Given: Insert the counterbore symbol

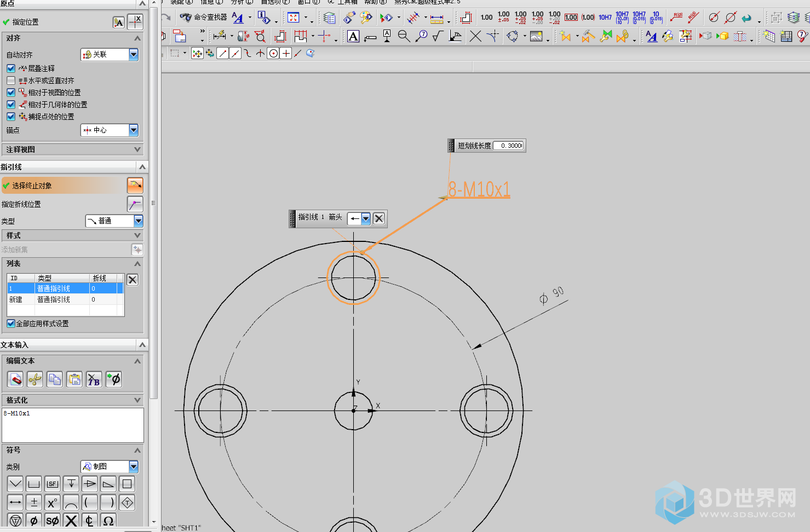Looking at the screenshot, I should [34, 484].
